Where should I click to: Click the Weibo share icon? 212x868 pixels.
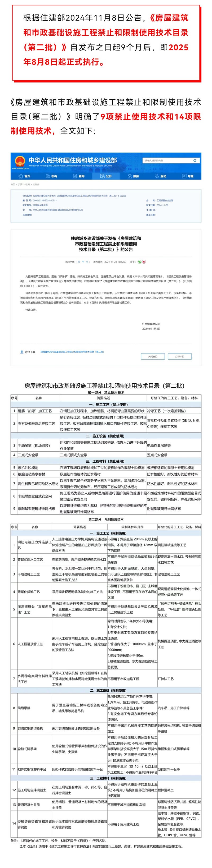(144, 261)
